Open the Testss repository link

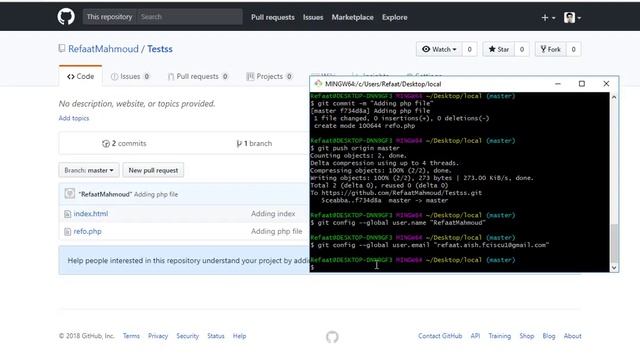click(x=160, y=49)
